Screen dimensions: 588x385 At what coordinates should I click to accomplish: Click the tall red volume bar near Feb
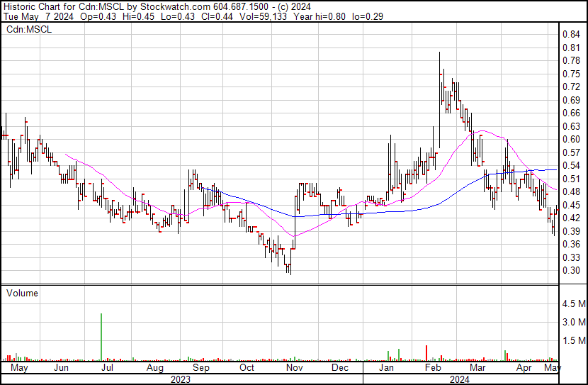(x=426, y=353)
